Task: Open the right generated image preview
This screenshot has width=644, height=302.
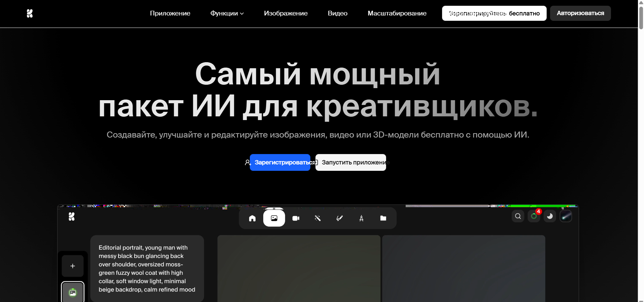Action: pos(464,268)
